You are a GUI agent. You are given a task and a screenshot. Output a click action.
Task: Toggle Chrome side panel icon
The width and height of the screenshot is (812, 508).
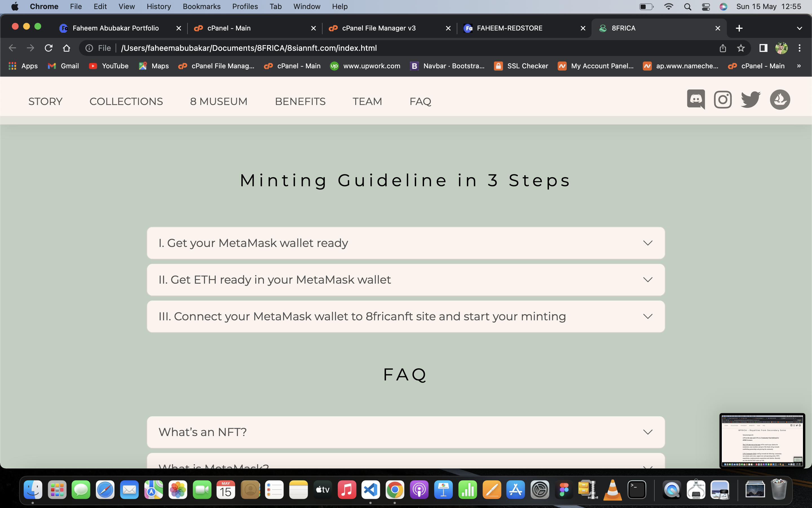tap(763, 48)
